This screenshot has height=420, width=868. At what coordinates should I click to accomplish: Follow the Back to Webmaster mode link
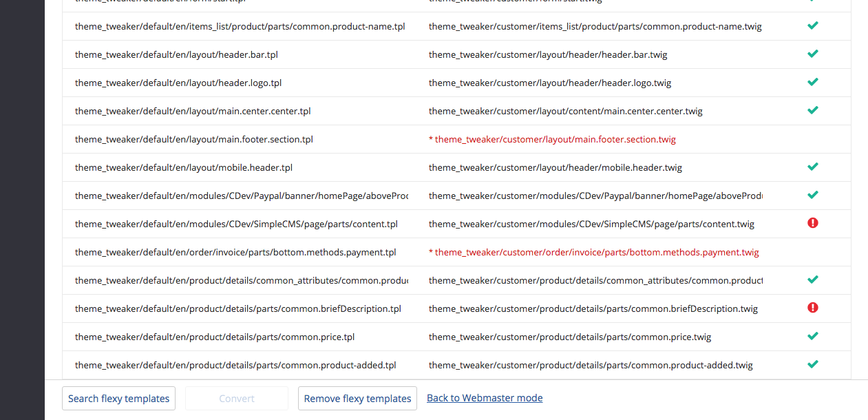(485, 398)
